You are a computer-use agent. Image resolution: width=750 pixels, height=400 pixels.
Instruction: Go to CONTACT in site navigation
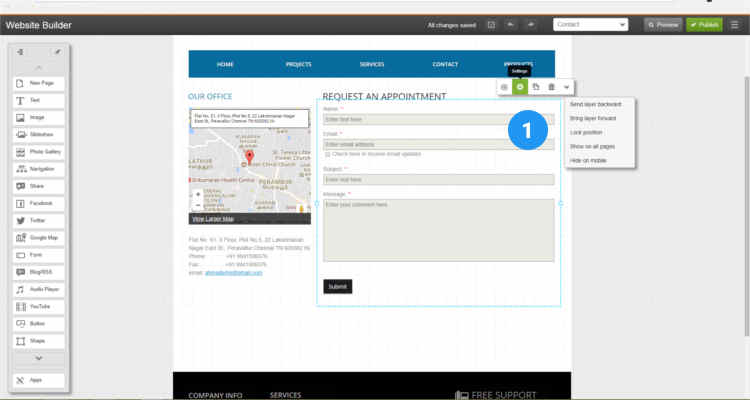click(445, 65)
